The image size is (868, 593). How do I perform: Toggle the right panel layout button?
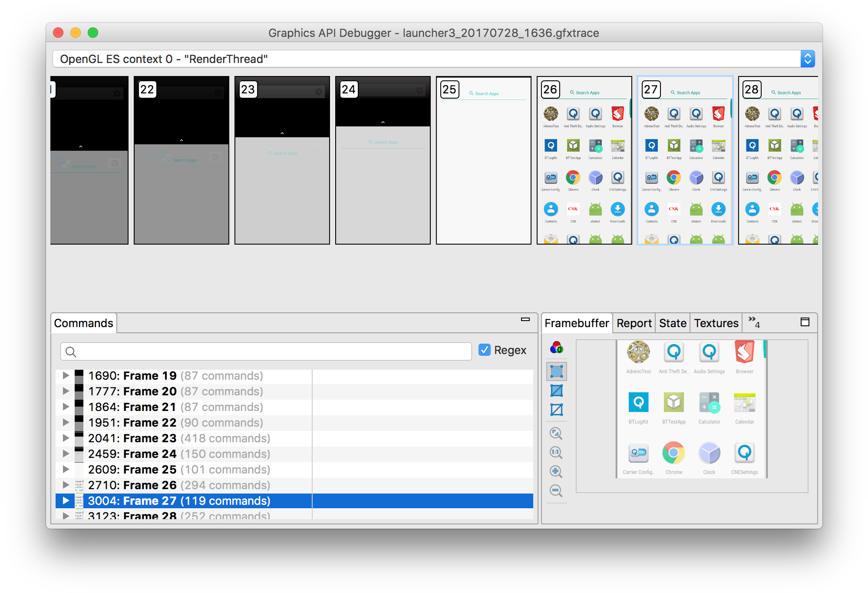coord(805,322)
